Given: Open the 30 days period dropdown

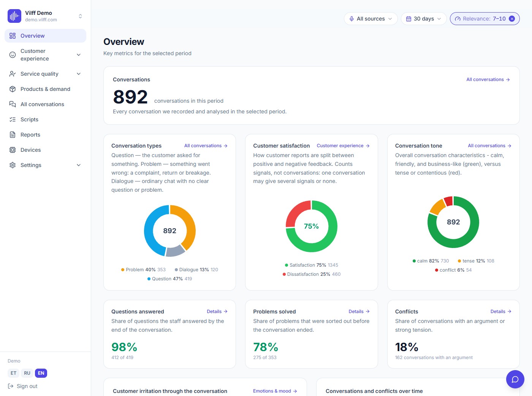Looking at the screenshot, I should 424,19.
